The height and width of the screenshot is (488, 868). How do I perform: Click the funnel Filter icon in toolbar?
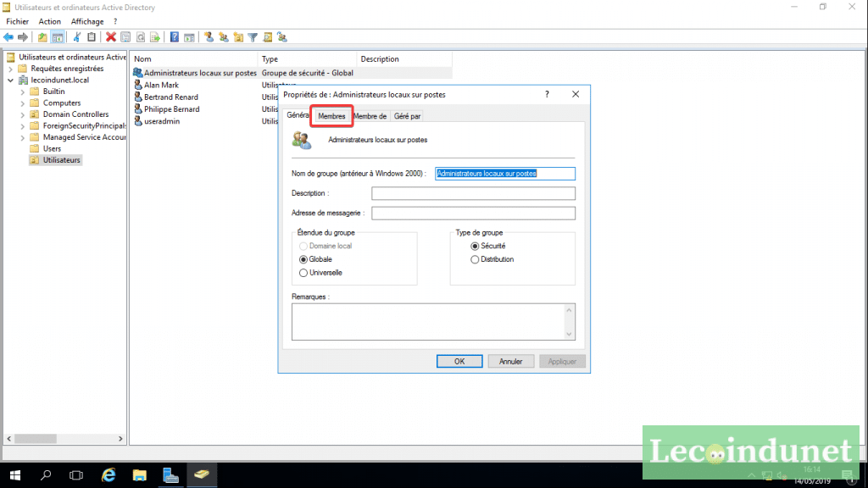253,37
